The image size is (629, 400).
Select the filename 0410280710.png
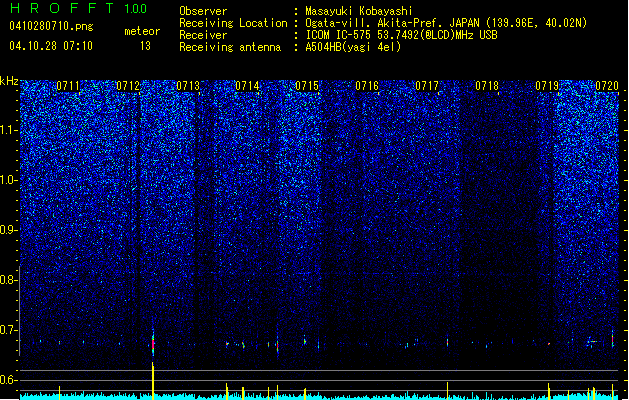click(x=51, y=26)
